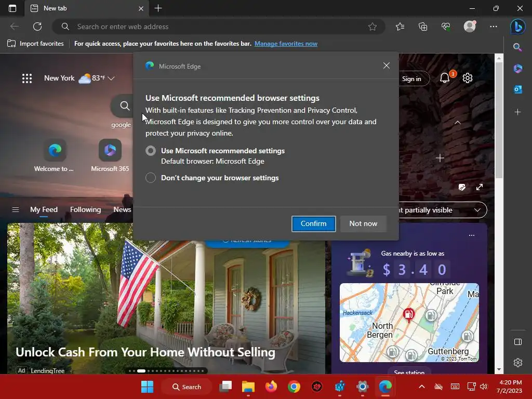Open Settings and more ellipsis menu
This screenshot has width=532, height=399.
(x=494, y=26)
